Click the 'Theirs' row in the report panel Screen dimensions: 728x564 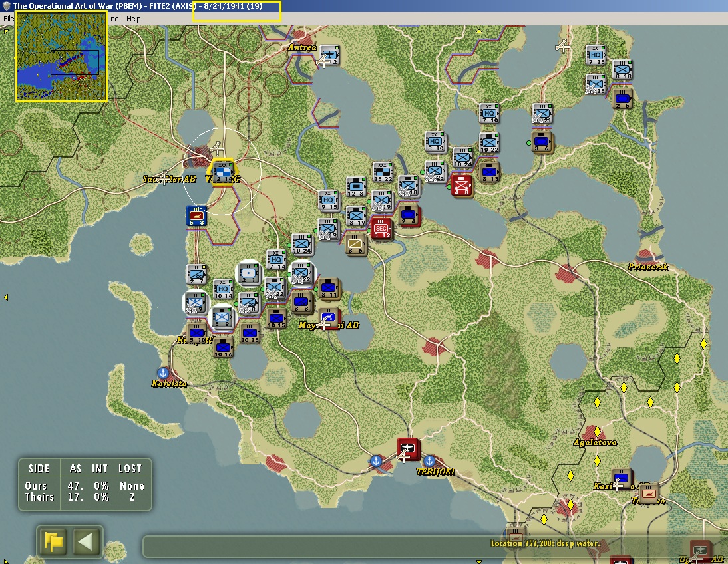[x=85, y=497]
